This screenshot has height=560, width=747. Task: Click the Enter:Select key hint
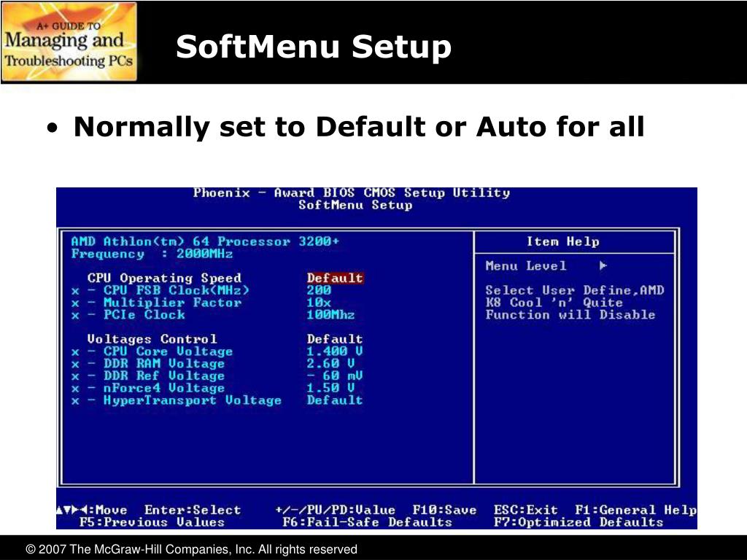193,510
